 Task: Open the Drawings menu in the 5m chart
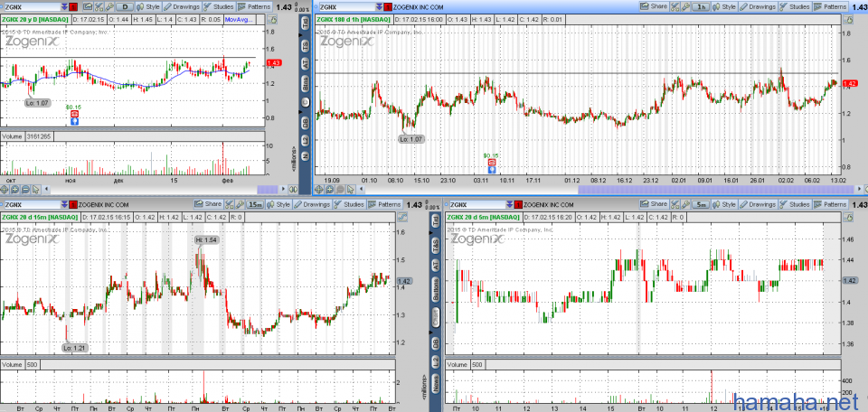758,204
